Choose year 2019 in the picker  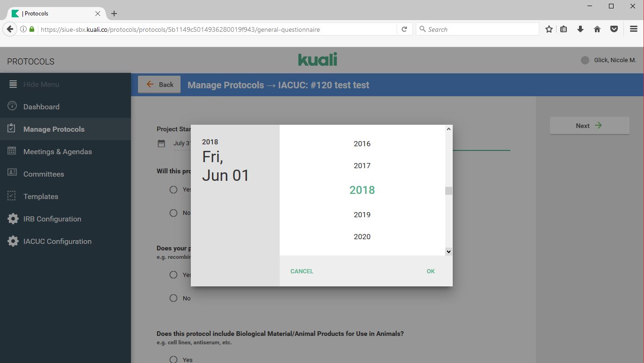tap(362, 215)
